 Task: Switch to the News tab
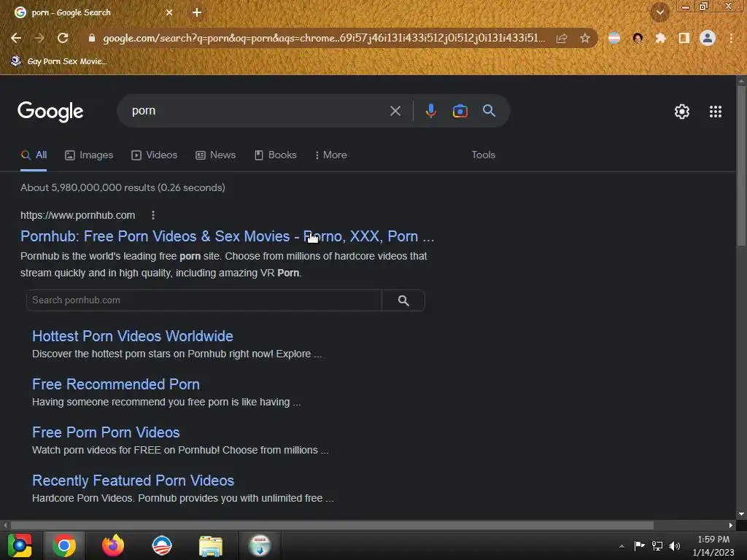pyautogui.click(x=216, y=155)
